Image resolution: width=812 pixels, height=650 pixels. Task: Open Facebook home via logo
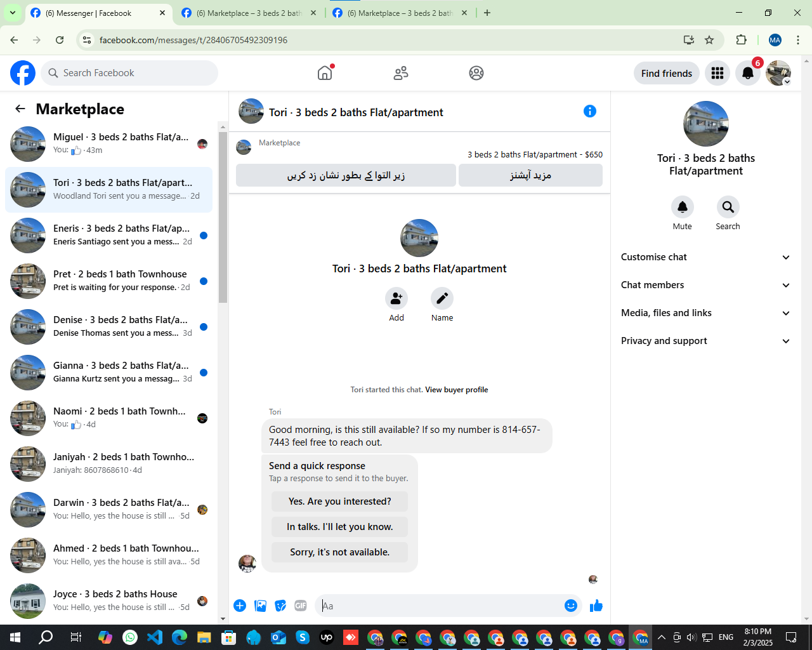23,73
